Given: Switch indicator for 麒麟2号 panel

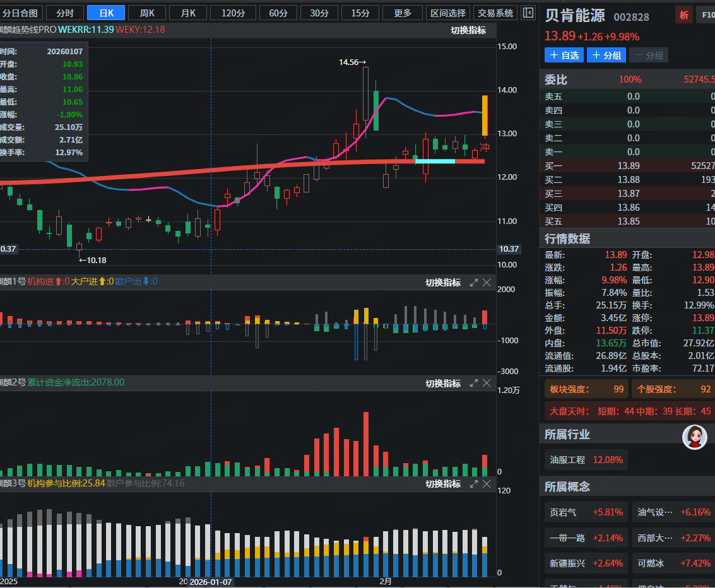Looking at the screenshot, I should [x=443, y=384].
